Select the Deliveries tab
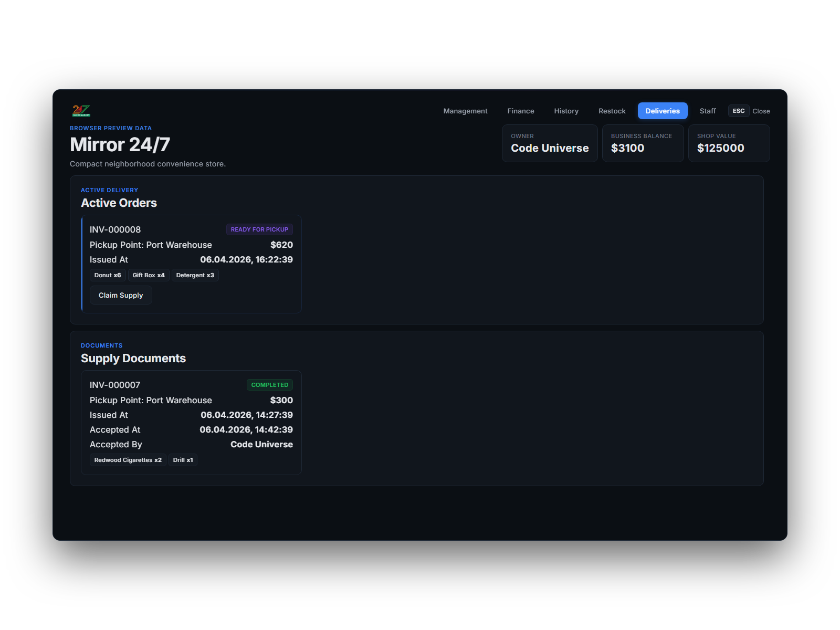840x630 pixels. coord(662,111)
